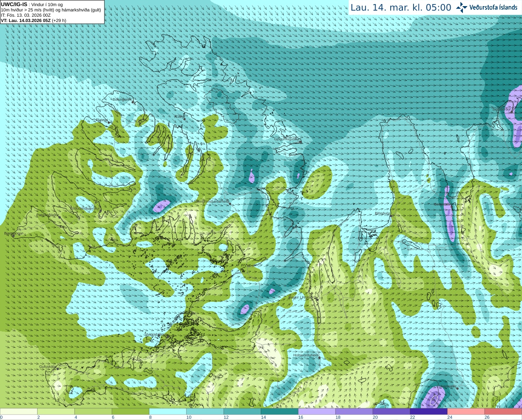Click the legend scale value 26
Viewport: 522px width, 420px height.
coord(487,417)
